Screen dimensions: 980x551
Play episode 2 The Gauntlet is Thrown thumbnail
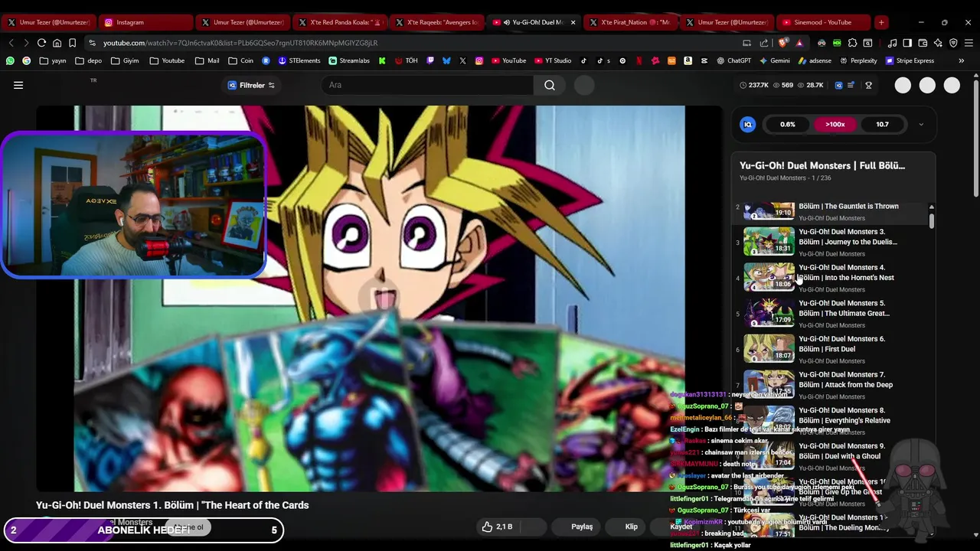[x=769, y=210]
